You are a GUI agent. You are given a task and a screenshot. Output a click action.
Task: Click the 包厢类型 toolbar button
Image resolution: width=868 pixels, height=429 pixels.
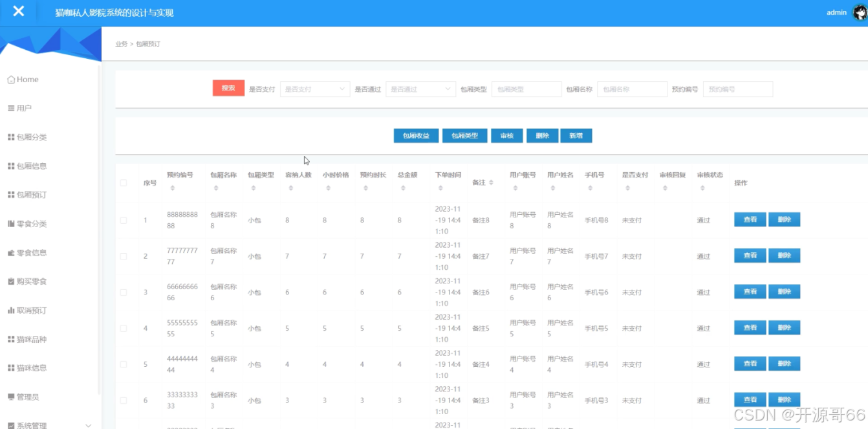coord(465,136)
